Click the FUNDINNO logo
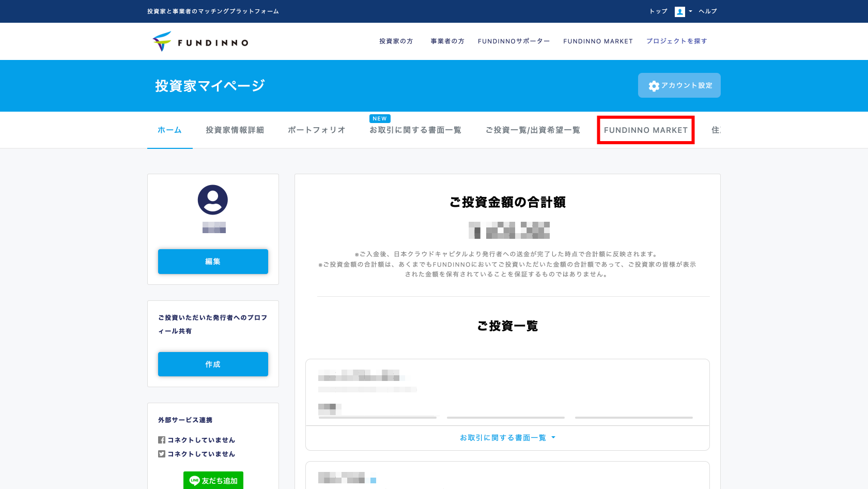 coord(200,41)
